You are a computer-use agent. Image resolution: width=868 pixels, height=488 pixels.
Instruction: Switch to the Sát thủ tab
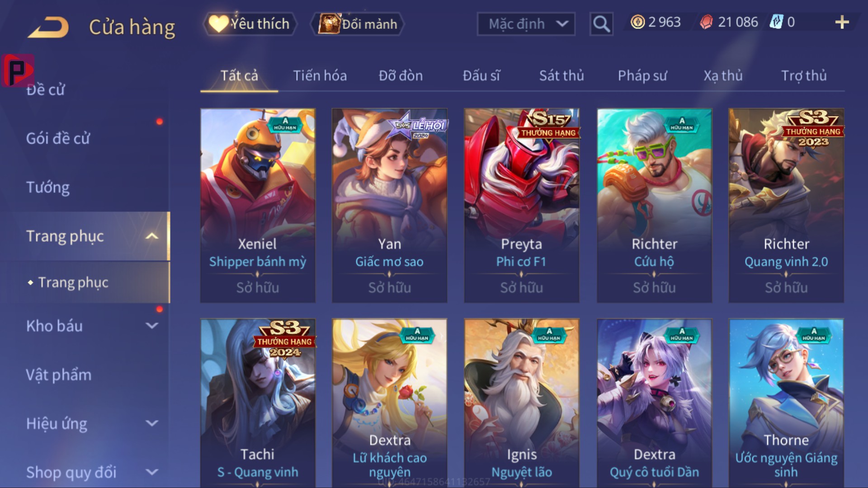(561, 75)
